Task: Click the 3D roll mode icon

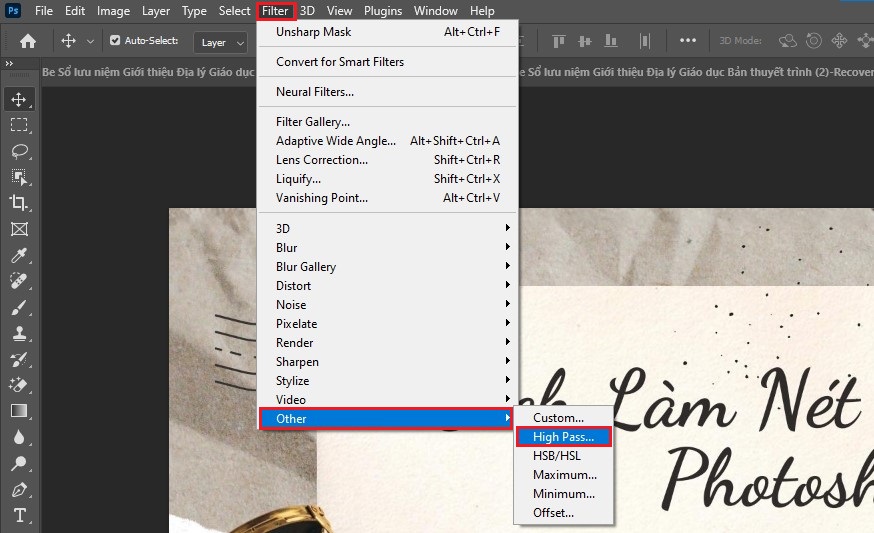Action: click(814, 41)
